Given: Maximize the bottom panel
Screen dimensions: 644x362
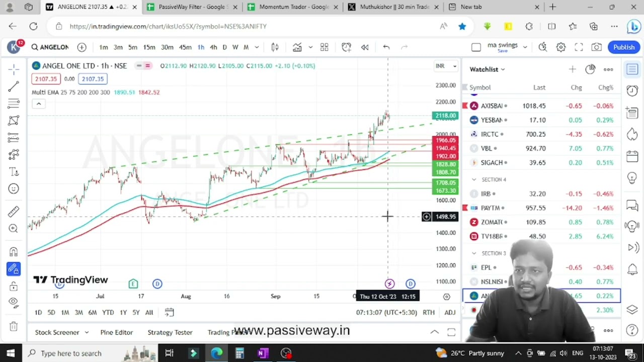Looking at the screenshot, I should tap(451, 332).
